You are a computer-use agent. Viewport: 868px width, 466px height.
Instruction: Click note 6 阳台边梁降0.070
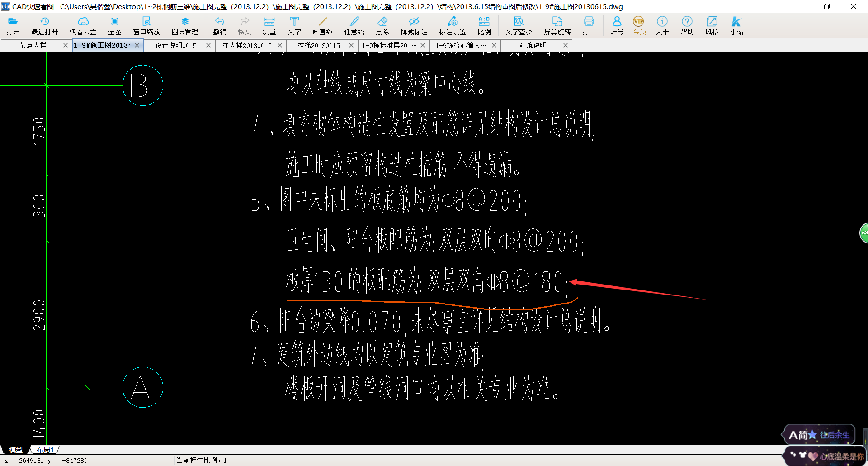pos(326,321)
